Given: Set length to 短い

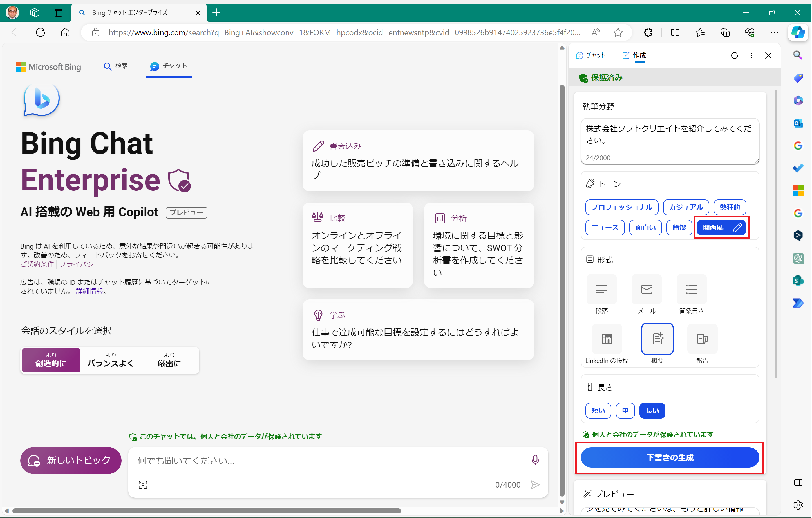Looking at the screenshot, I should click(x=598, y=411).
